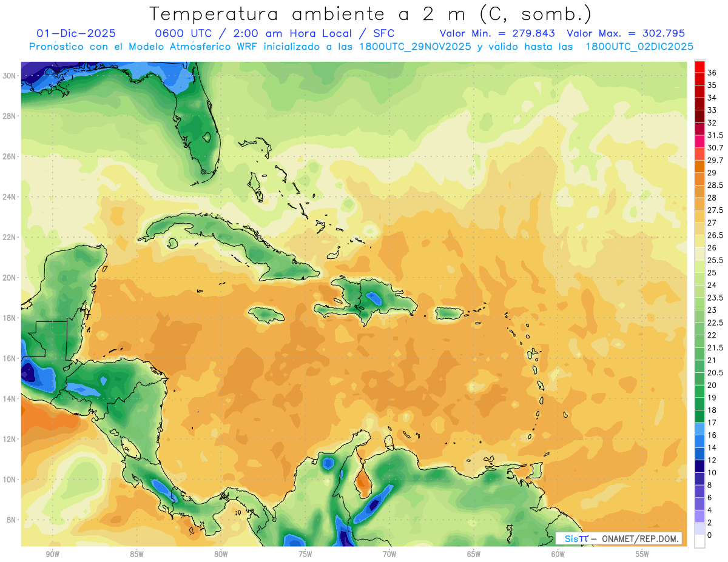
Task: Click the 10N latitude axis label
Action: point(9,480)
